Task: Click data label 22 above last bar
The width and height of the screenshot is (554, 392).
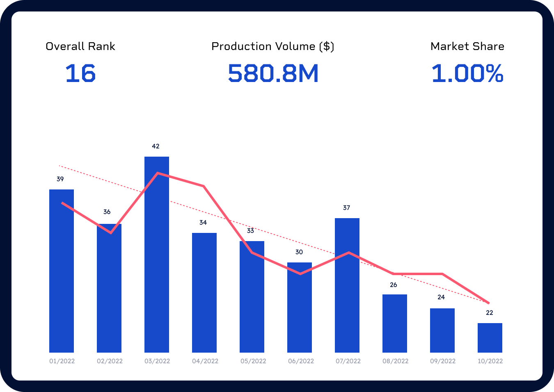Action: (490, 313)
